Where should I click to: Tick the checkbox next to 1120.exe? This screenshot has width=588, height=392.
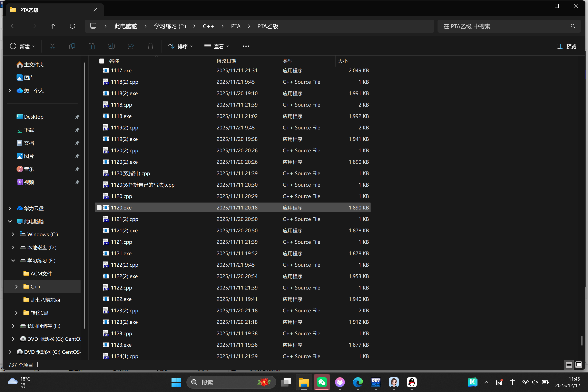pyautogui.click(x=99, y=208)
